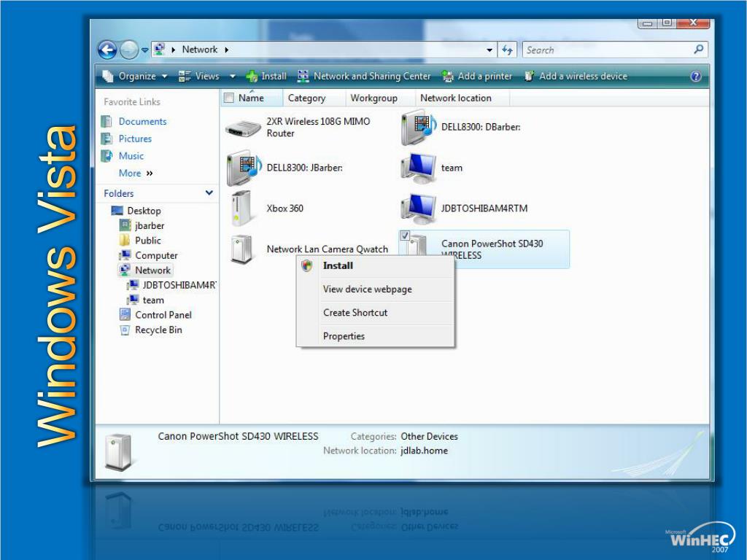Screen dimensions: 747x560
Task: Click the Other Devices category value
Action: pyautogui.click(x=429, y=436)
